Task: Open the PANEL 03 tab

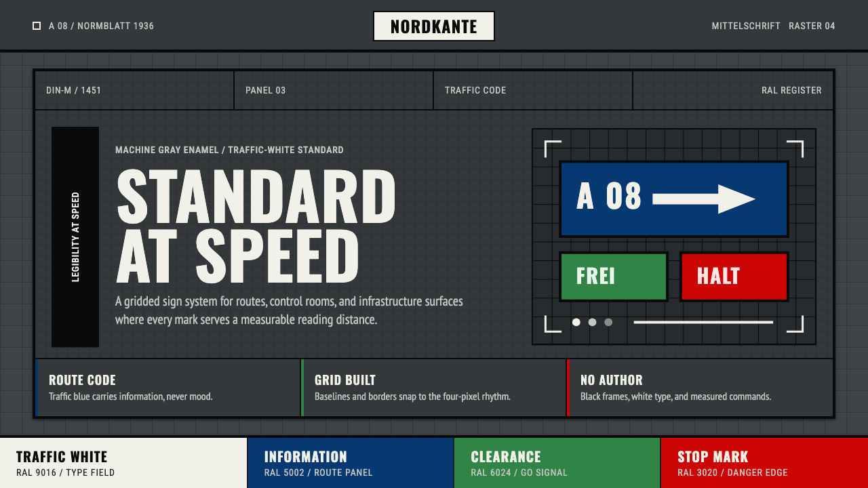Action: 334,90
